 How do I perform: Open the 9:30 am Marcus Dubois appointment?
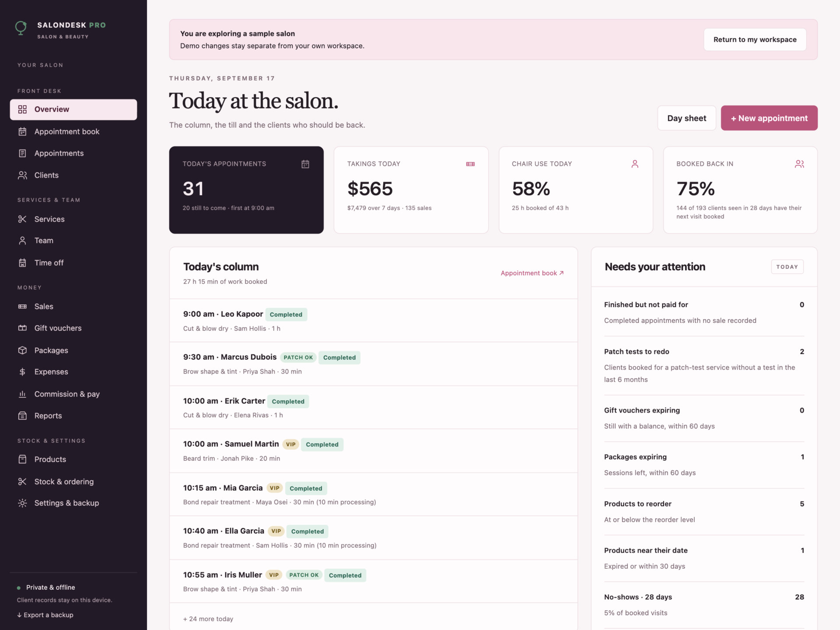point(373,364)
